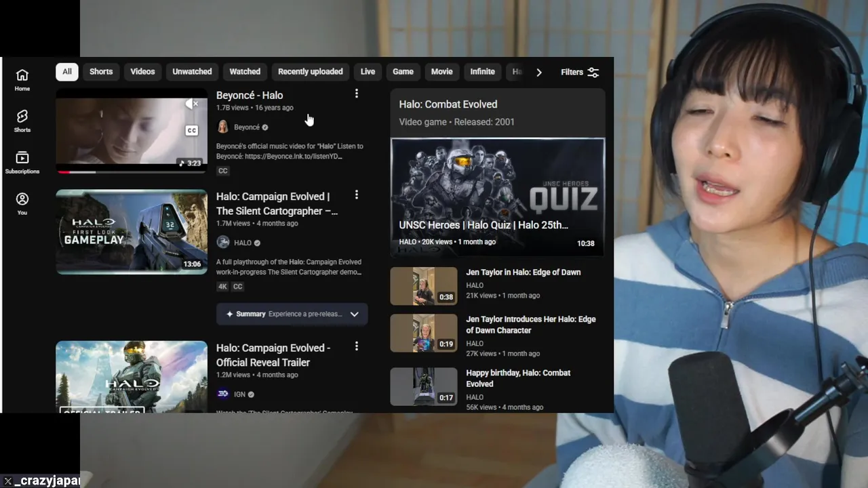Open more options for Official Reveal Trailer
868x488 pixels.
357,346
